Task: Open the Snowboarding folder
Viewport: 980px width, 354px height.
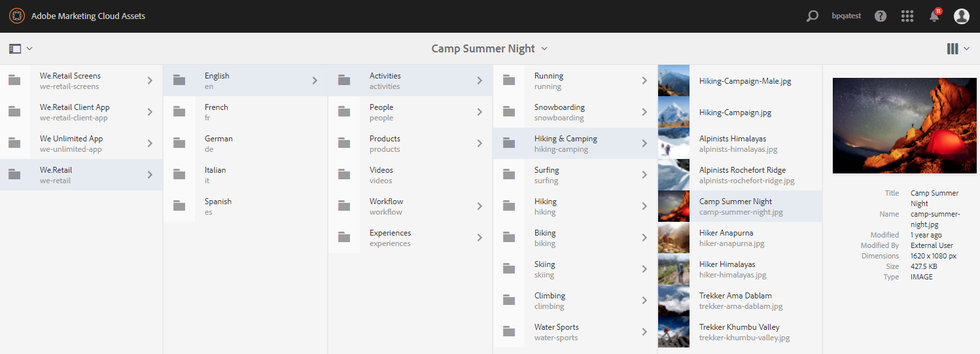Action: click(x=559, y=112)
